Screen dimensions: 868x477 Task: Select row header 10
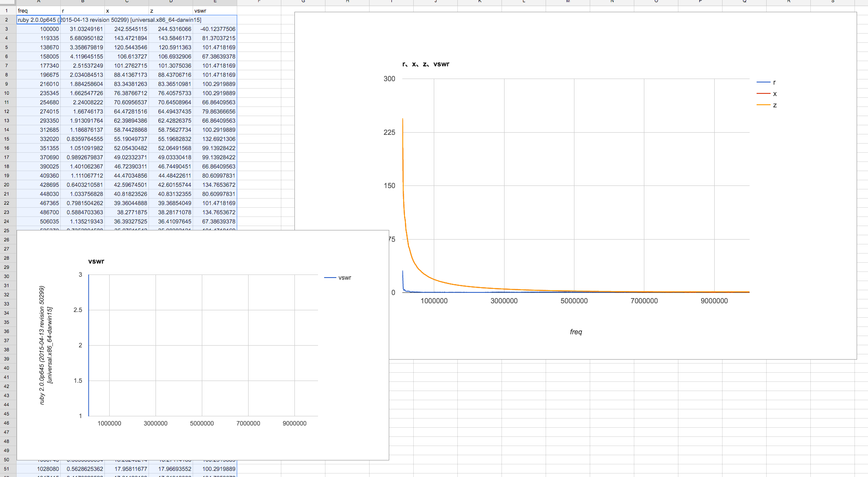point(7,93)
